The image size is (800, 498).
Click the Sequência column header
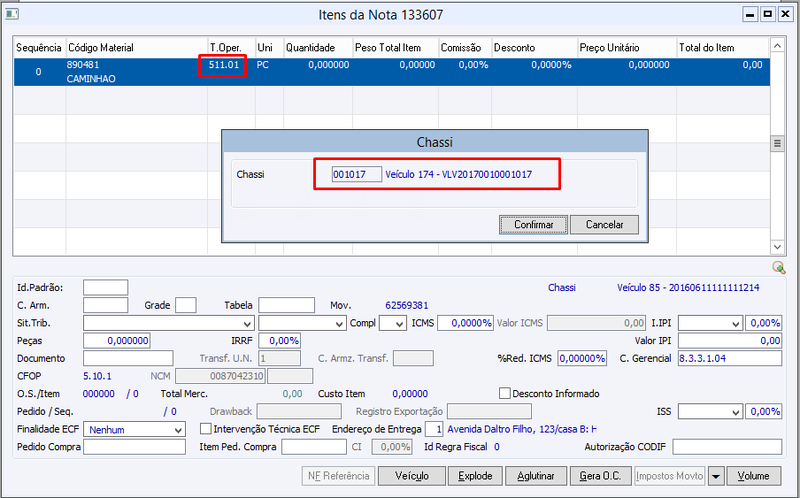39,48
